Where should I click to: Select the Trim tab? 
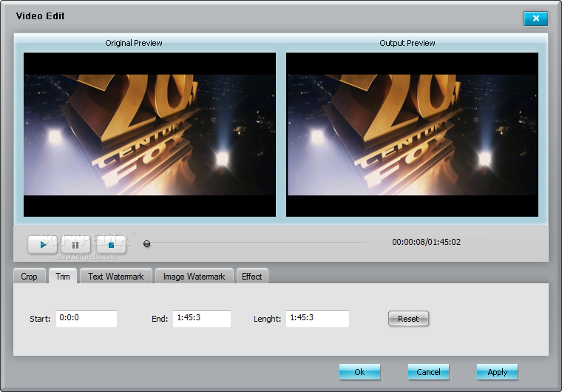(63, 276)
